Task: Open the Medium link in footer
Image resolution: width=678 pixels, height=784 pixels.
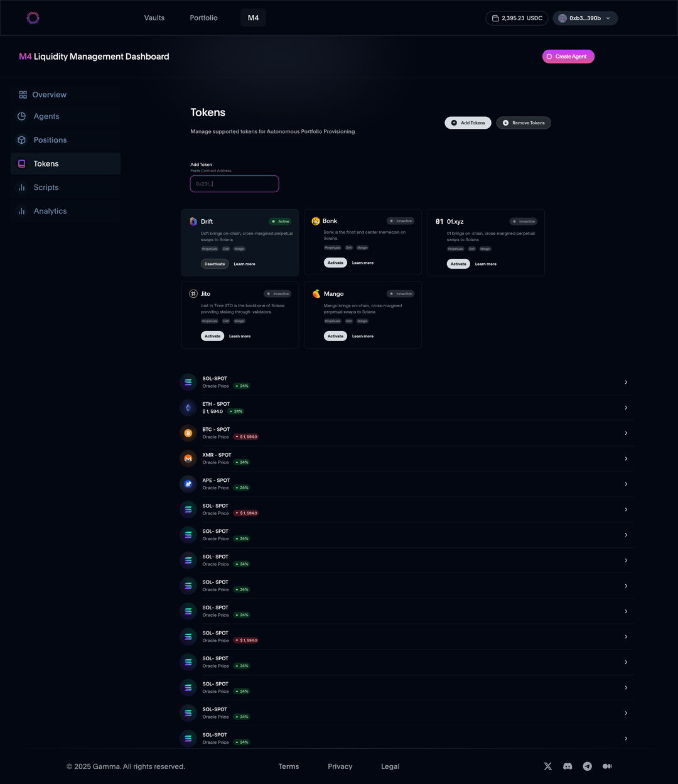Action: click(607, 766)
